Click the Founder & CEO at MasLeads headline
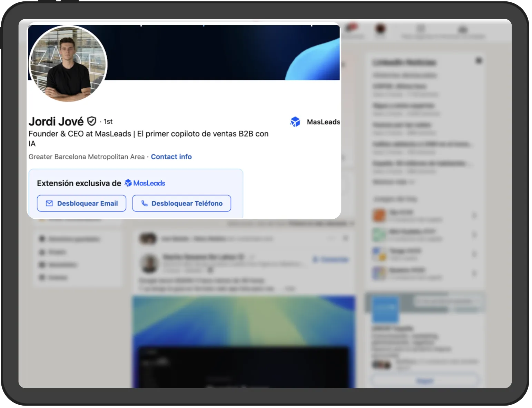 click(x=148, y=138)
